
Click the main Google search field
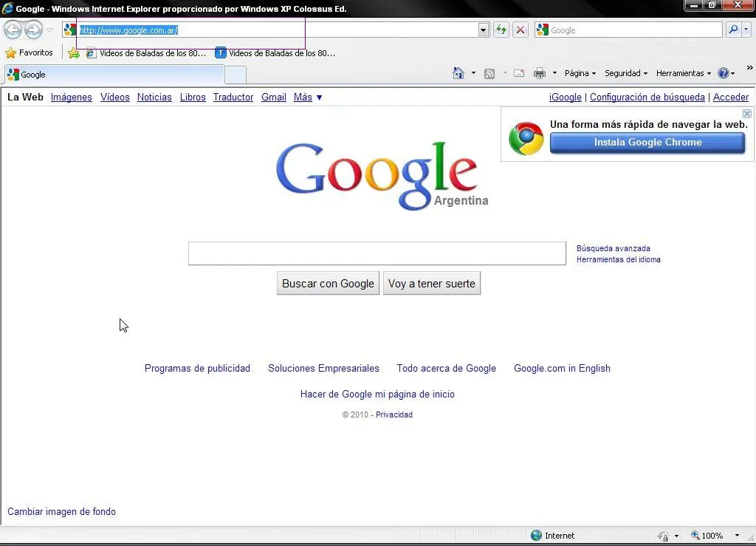pos(377,253)
